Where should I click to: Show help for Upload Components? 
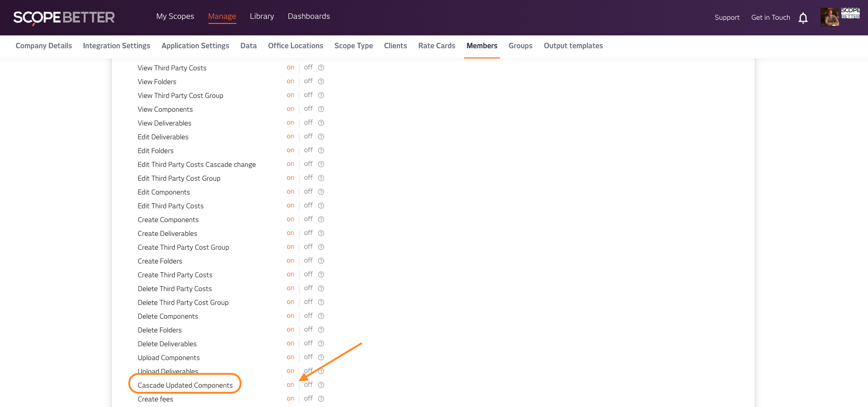[x=321, y=357]
